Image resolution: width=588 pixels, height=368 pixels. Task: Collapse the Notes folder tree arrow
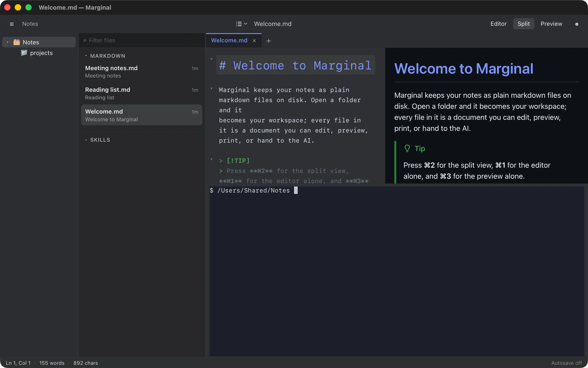click(8, 42)
